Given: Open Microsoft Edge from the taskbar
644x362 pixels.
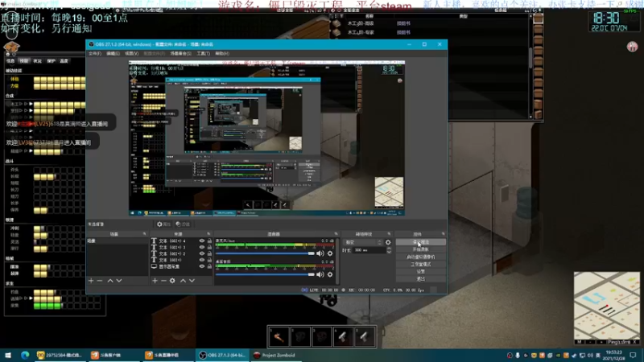Looking at the screenshot, I should pyautogui.click(x=25, y=356).
